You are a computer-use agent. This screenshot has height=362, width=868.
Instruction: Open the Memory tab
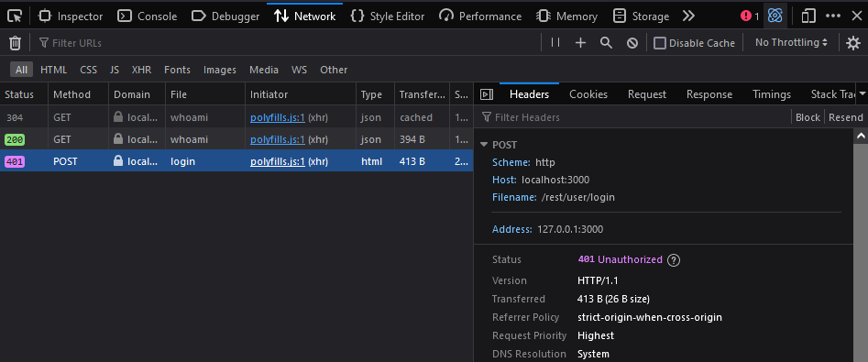[x=566, y=16]
